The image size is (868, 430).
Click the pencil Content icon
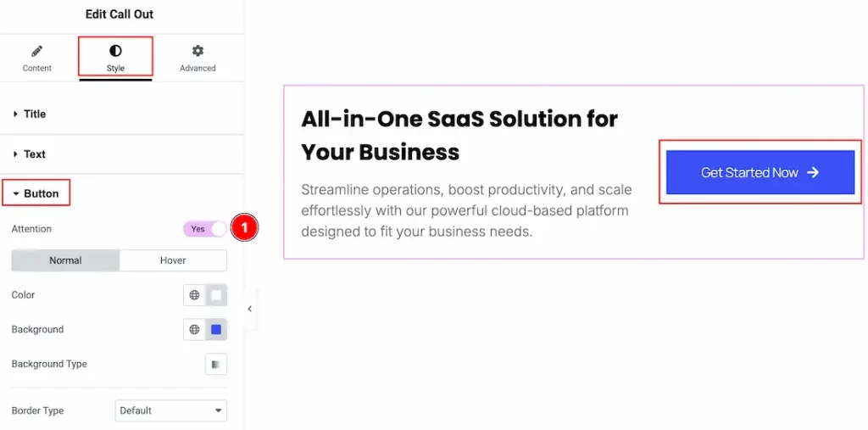point(37,51)
